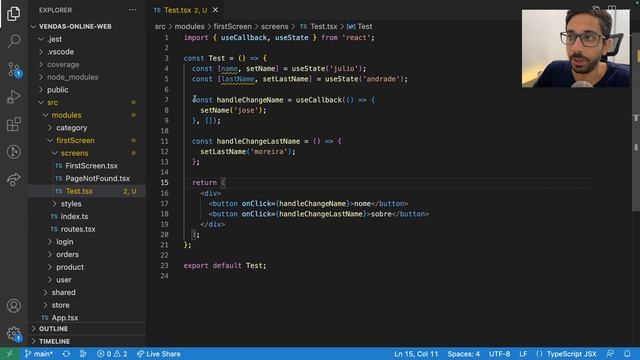Expand the OUTLINE section
The height and width of the screenshot is (360, 640).
[x=87, y=329]
